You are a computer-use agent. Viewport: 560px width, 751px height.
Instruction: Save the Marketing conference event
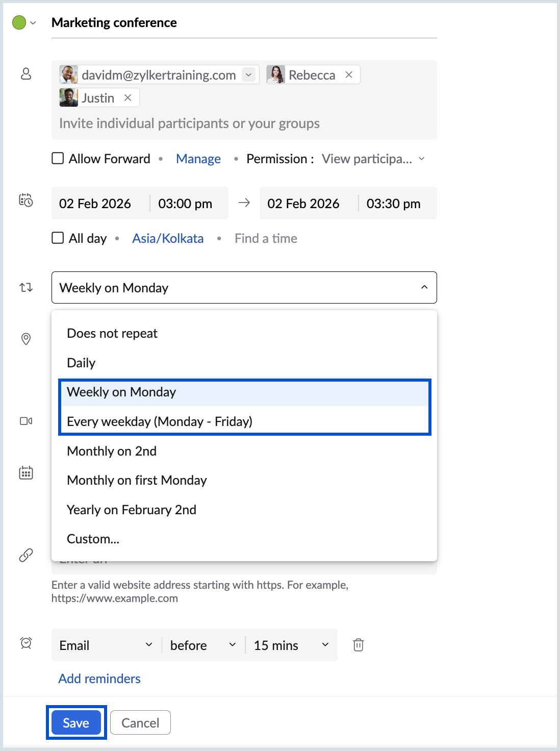[76, 723]
